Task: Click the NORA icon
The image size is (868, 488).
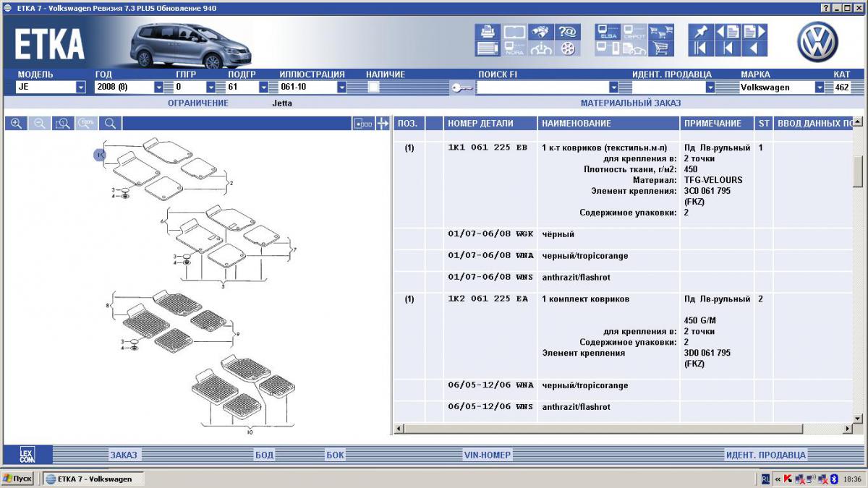Action: pyautogui.click(x=514, y=48)
